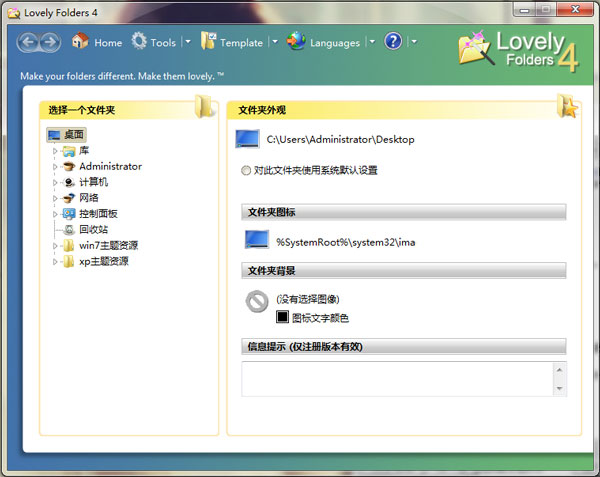Open the Home house icon

[80, 41]
